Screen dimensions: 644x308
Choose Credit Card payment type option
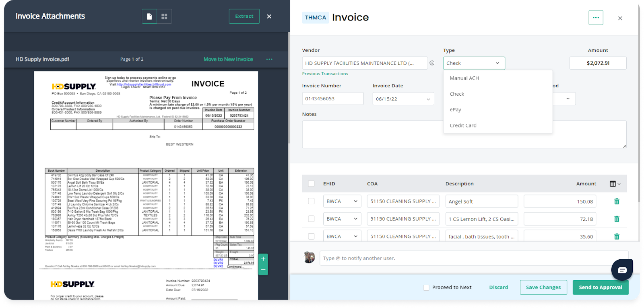[x=463, y=125]
